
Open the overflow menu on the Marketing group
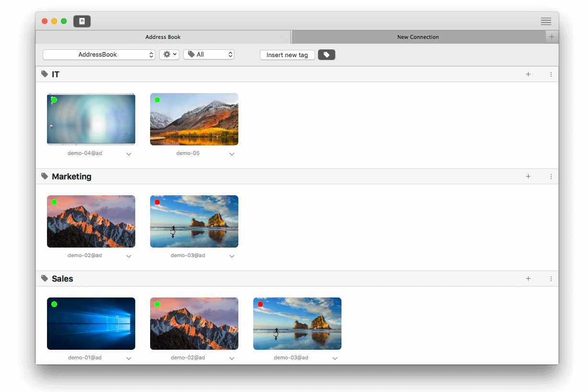[x=551, y=176]
